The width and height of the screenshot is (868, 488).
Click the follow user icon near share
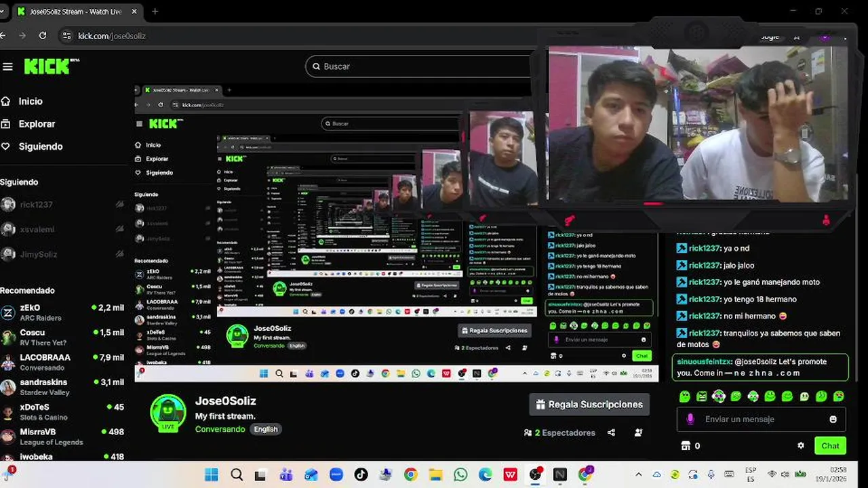point(639,432)
